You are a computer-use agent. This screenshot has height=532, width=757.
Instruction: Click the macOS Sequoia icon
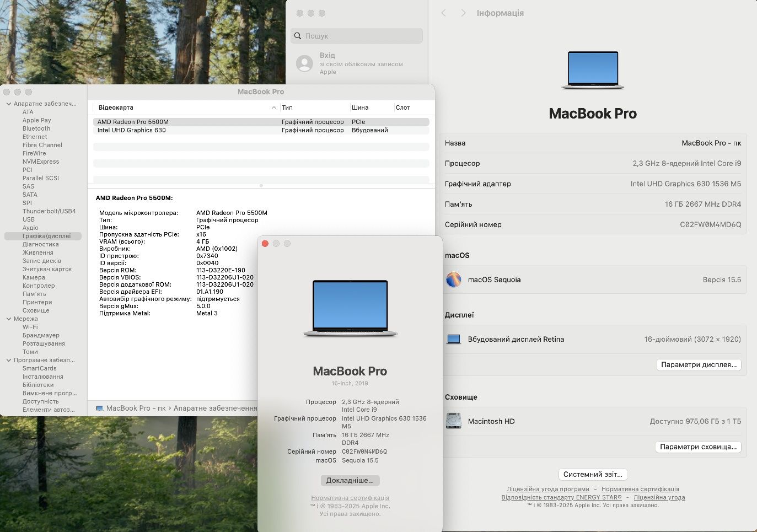453,280
